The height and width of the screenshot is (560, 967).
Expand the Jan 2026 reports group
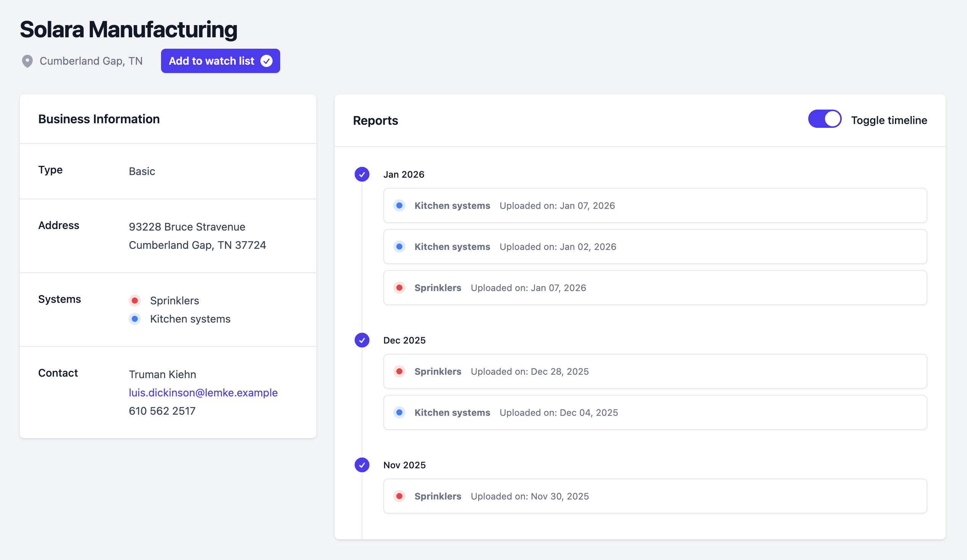(404, 175)
